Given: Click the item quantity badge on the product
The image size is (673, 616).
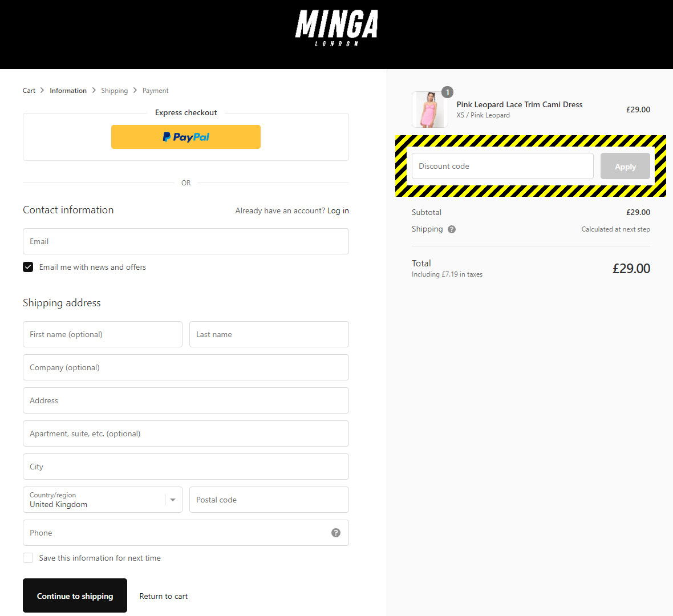Looking at the screenshot, I should coord(447,92).
